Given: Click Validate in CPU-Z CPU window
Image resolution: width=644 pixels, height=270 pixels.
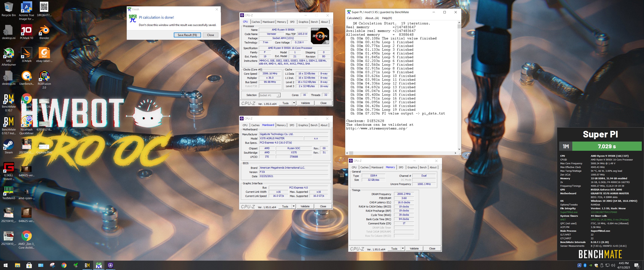Looking at the screenshot, I should pos(305,103).
